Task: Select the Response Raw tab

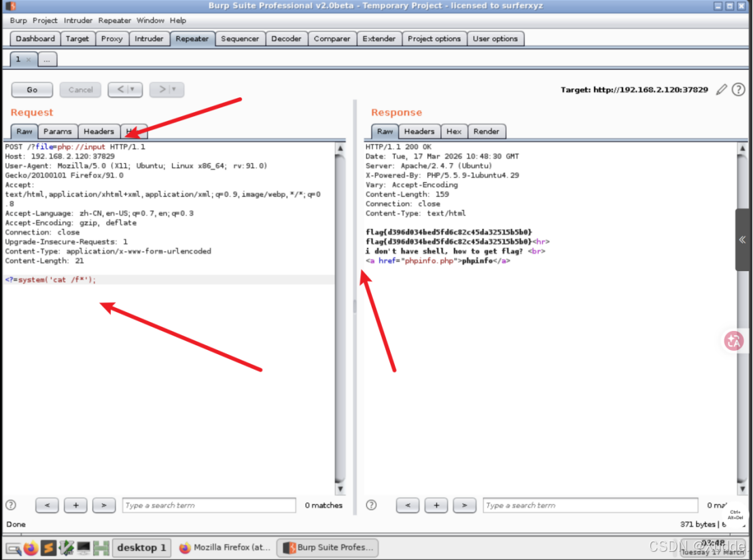Action: [x=385, y=131]
